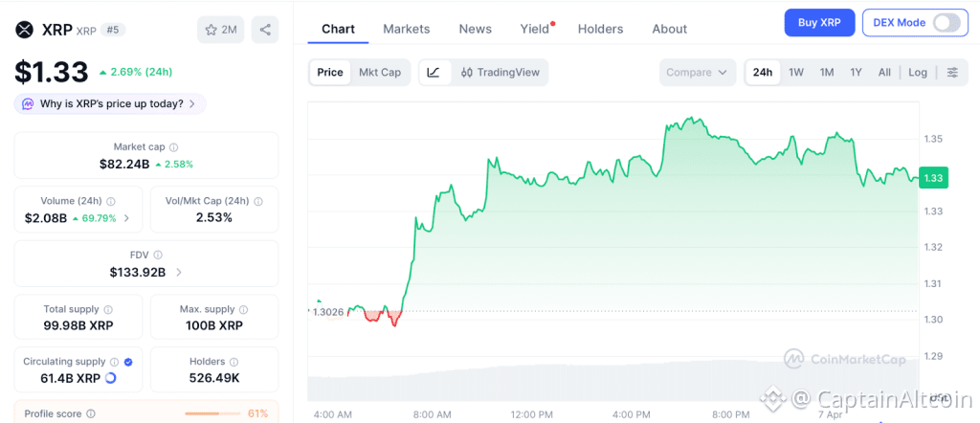The image size is (980, 423).
Task: Click the share icon next to XRP
Action: pos(265,30)
